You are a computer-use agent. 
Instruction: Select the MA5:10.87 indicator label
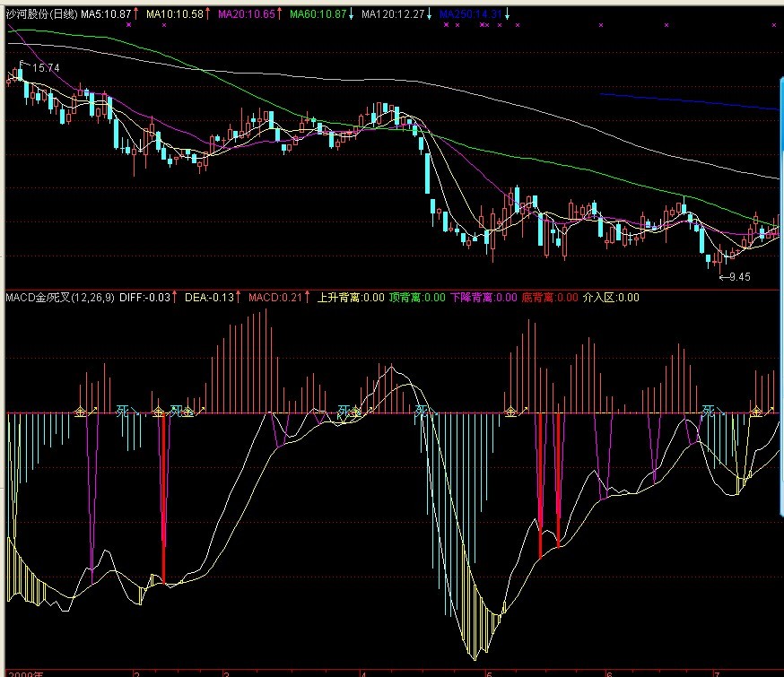pyautogui.click(x=106, y=15)
